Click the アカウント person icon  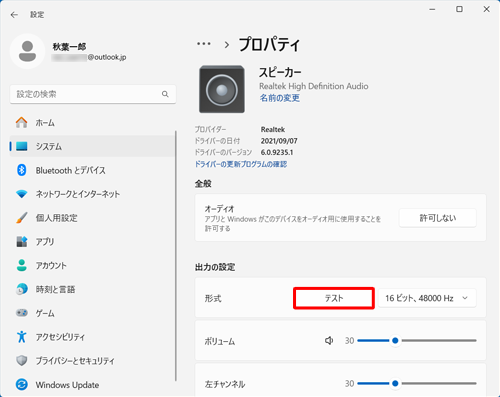(x=22, y=265)
